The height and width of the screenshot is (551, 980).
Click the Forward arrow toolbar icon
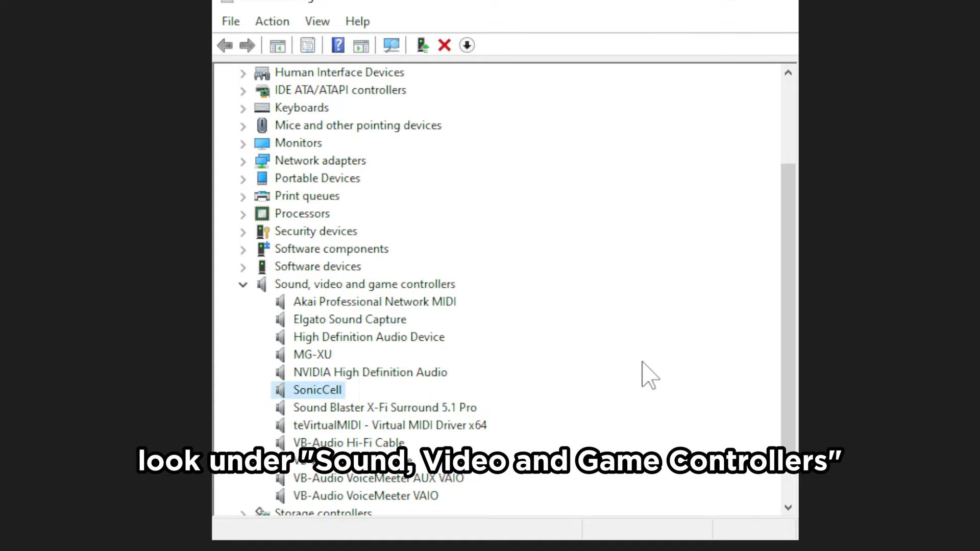[x=247, y=45]
